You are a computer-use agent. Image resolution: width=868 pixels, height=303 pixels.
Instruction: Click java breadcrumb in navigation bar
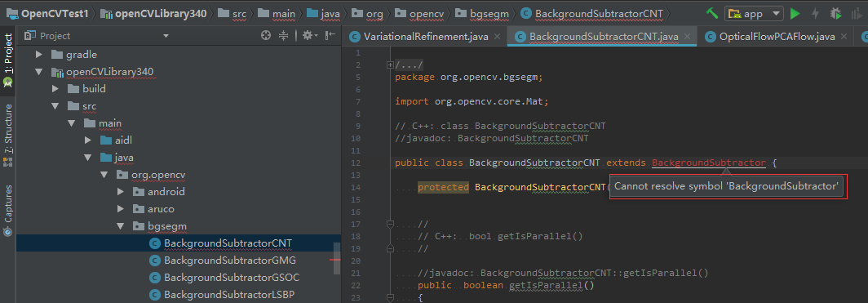click(x=323, y=14)
